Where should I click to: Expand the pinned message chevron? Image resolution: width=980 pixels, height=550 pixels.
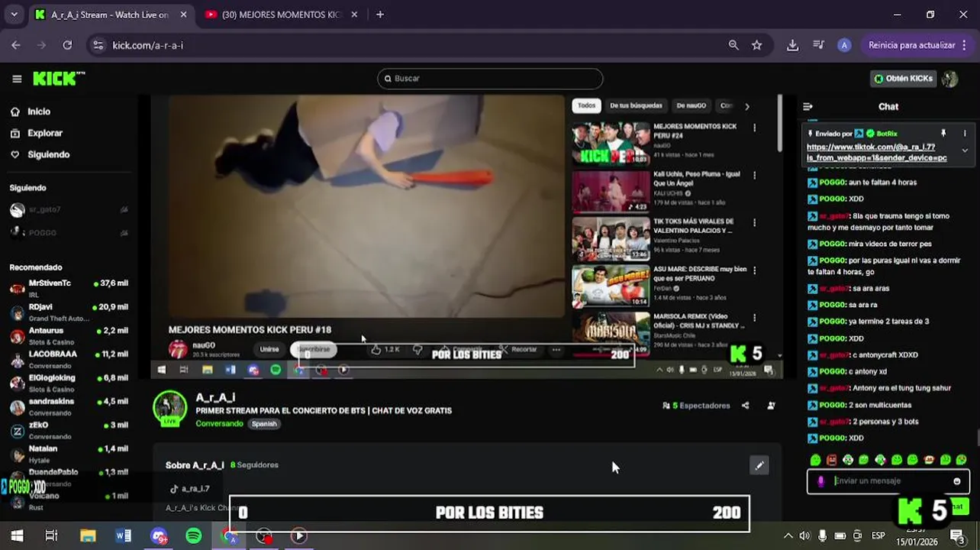tap(965, 150)
